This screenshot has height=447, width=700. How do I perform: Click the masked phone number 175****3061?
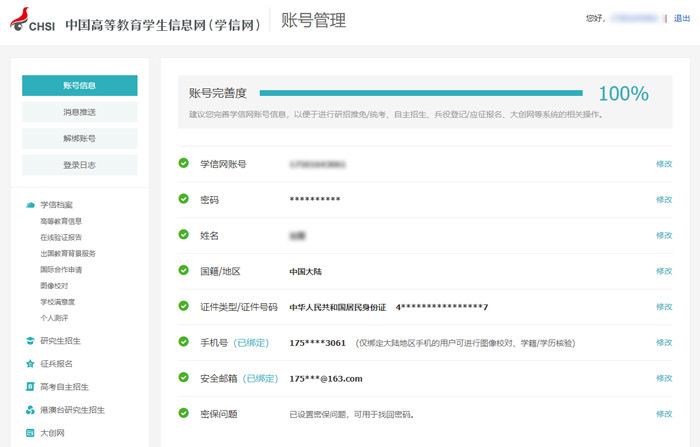tap(317, 343)
